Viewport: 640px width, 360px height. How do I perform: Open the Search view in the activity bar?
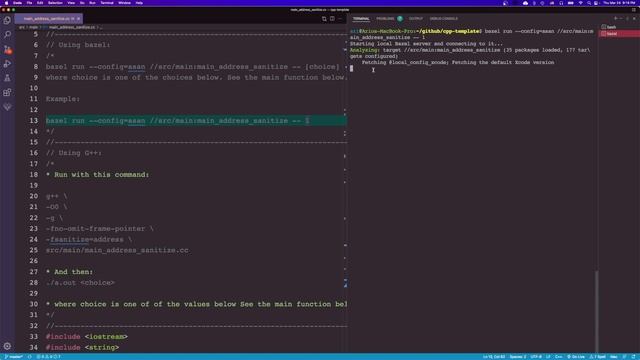coord(7,34)
